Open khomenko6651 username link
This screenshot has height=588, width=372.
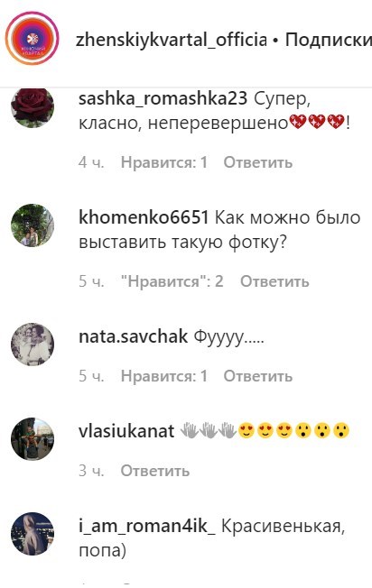144,217
